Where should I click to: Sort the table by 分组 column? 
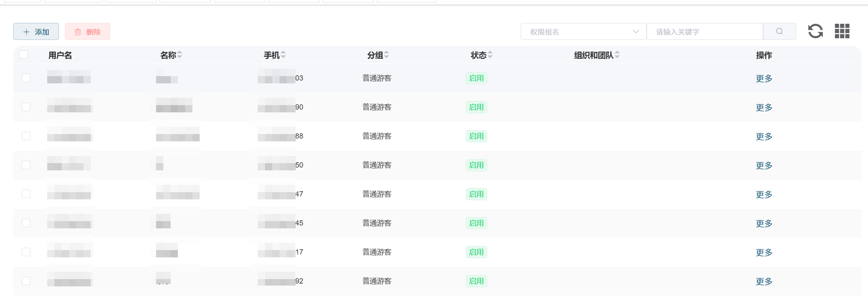pos(386,55)
